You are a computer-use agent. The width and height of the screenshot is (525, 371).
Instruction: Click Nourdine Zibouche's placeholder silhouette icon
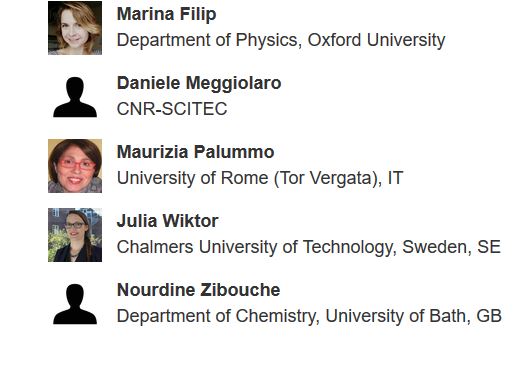coord(75,304)
